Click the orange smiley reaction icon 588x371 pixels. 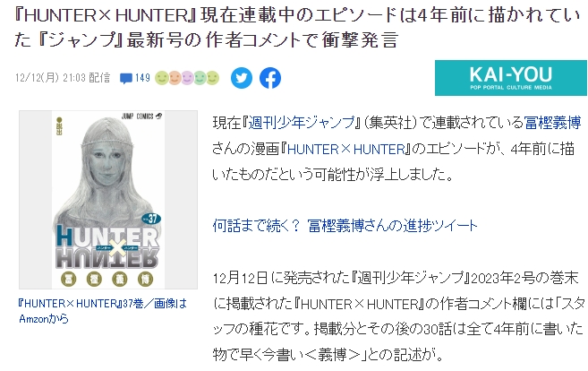pos(175,78)
